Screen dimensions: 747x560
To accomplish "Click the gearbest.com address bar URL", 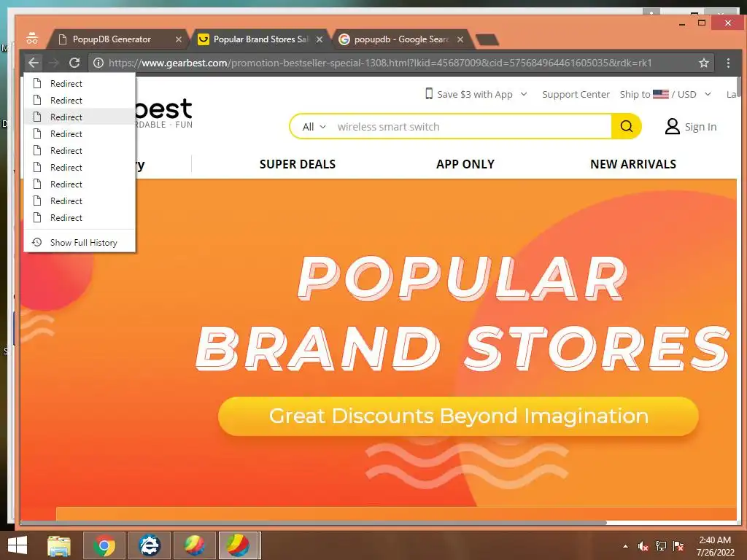I will 379,63.
